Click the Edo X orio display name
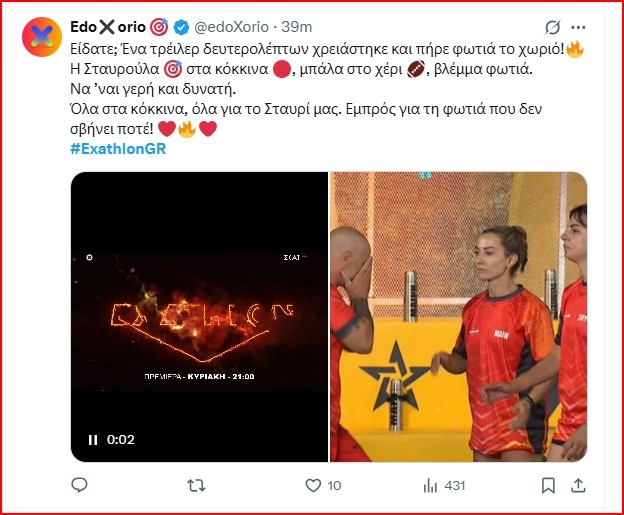624x515 pixels. point(108,27)
